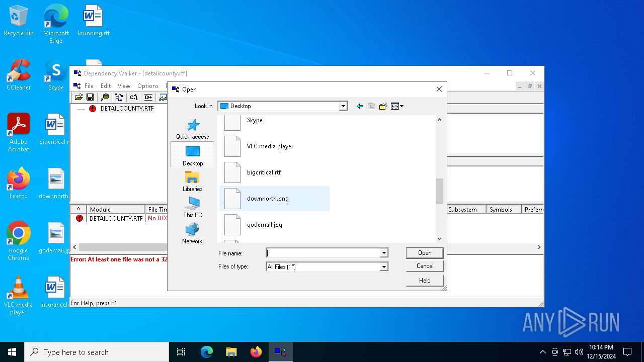Viewport: 644px width, 362px height.
Task: Click the Copy toolbar icon in Dependency Walker
Action: 105,98
